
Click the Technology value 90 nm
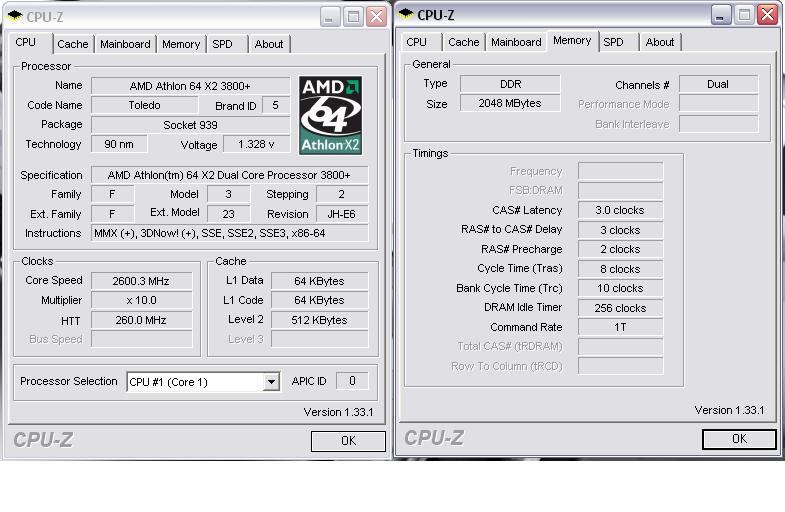(119, 144)
